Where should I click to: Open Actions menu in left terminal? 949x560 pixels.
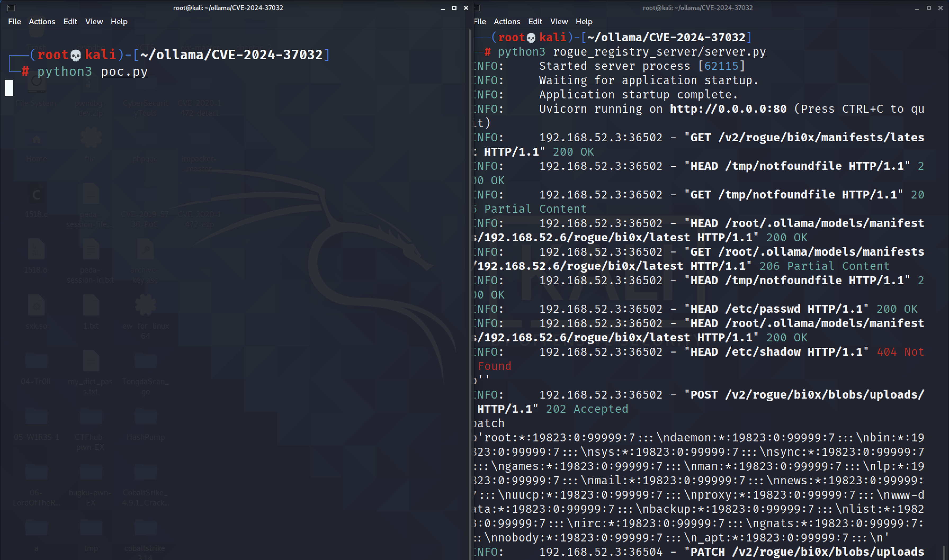42,21
